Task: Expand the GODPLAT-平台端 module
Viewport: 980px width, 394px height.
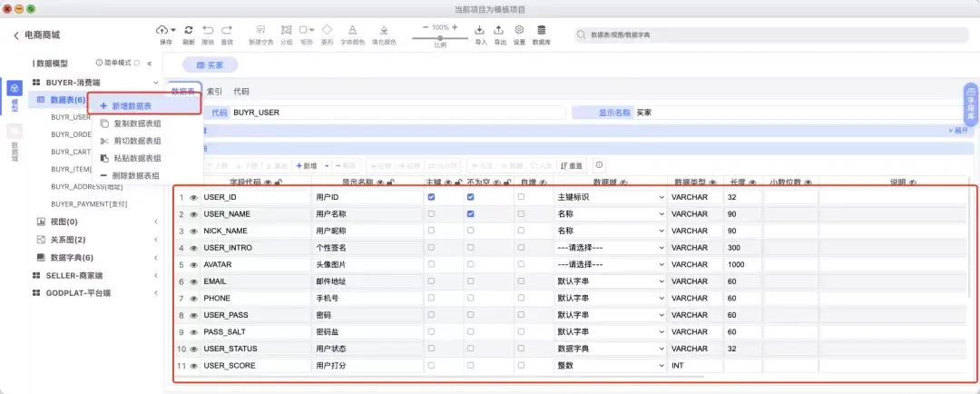Action: click(156, 292)
